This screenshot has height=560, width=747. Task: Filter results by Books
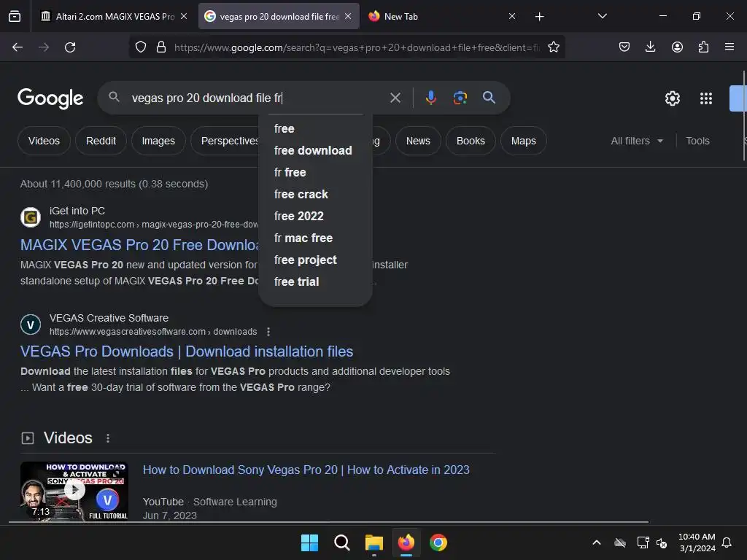pyautogui.click(x=471, y=141)
